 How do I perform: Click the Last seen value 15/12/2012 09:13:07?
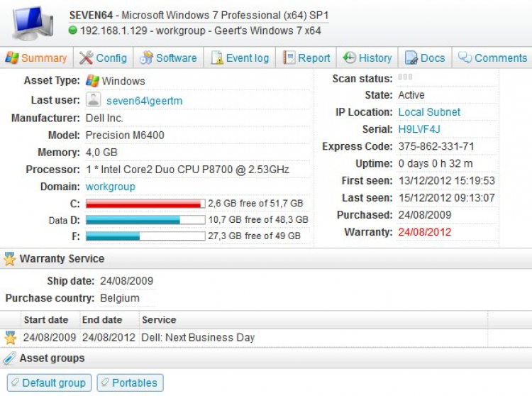447,198
